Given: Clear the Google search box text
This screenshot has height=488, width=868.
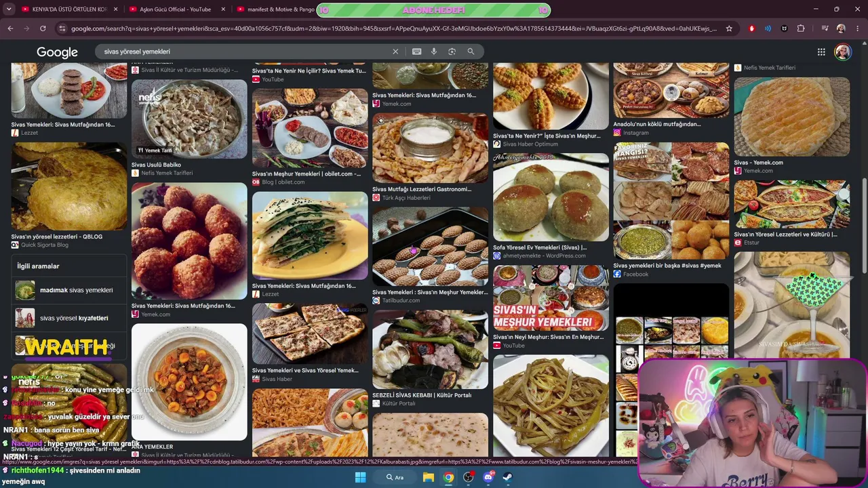Looking at the screenshot, I should click(395, 52).
